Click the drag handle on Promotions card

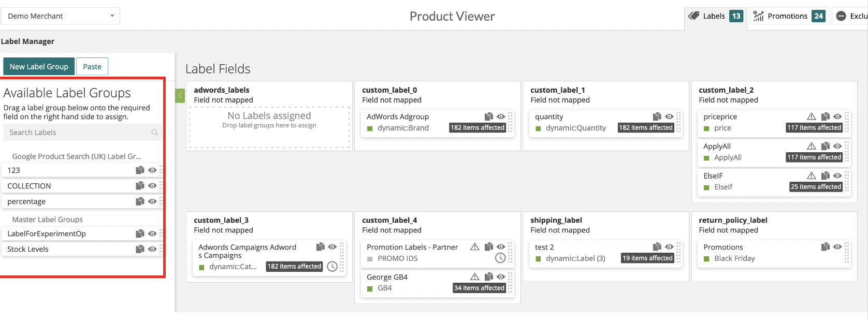pyautogui.click(x=847, y=253)
